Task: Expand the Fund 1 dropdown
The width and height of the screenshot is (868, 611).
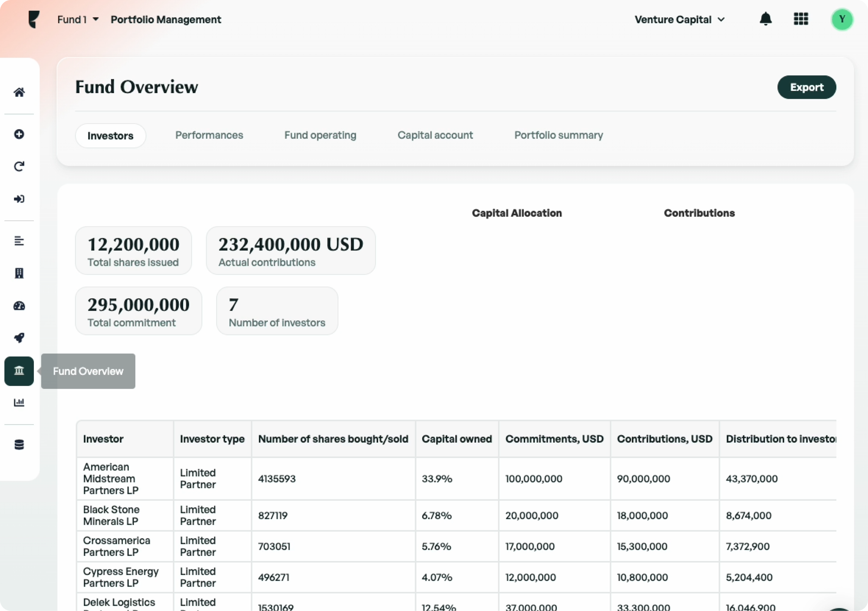Action: pos(78,19)
